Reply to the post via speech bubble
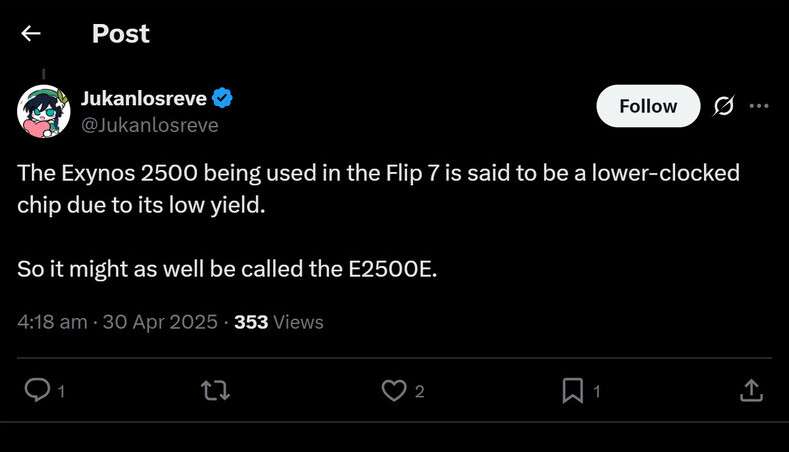Image resolution: width=789 pixels, height=452 pixels. pyautogui.click(x=36, y=391)
